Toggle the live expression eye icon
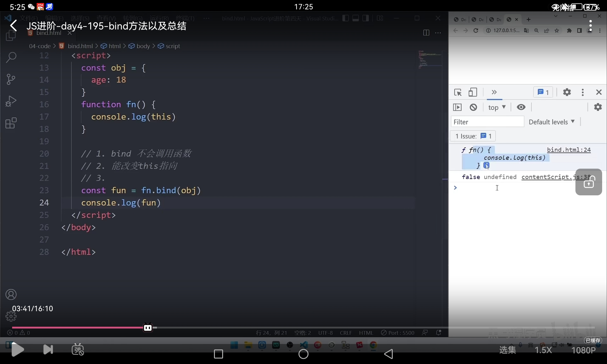Viewport: 607px width, 364px height. (521, 107)
